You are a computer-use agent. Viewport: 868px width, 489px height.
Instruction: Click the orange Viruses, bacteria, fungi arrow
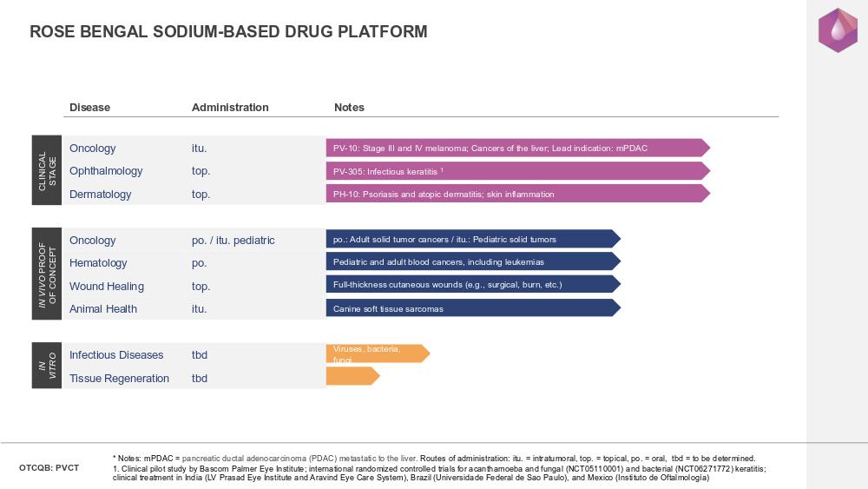pyautogui.click(x=377, y=354)
